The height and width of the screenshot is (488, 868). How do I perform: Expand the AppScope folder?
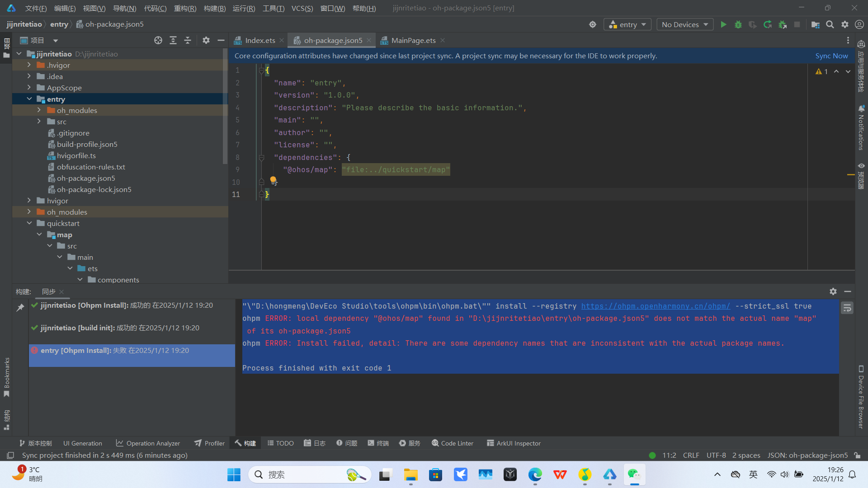29,88
